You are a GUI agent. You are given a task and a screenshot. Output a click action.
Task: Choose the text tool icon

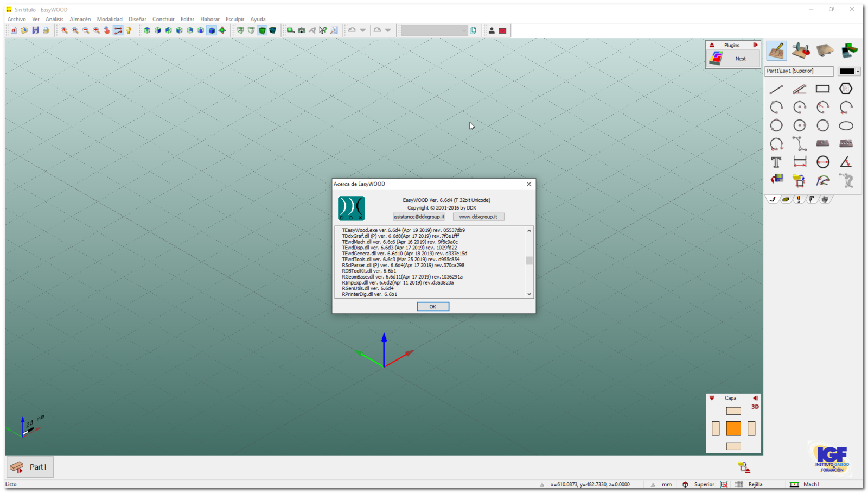(x=776, y=162)
